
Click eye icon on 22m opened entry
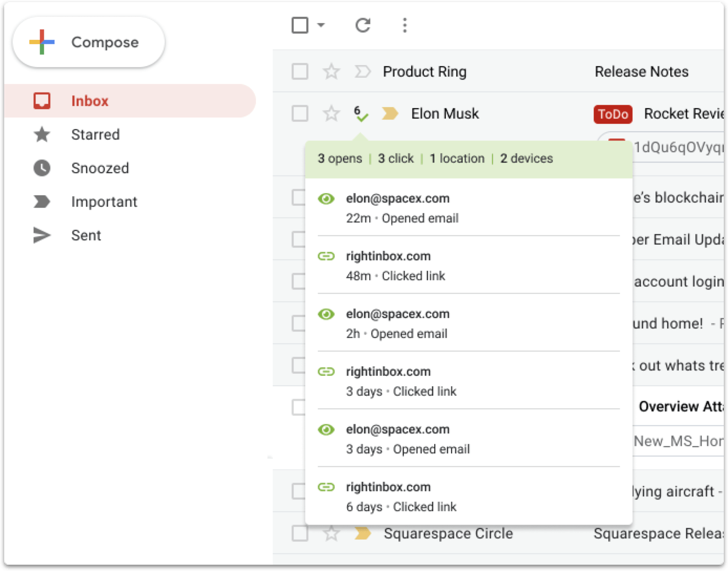click(x=326, y=198)
